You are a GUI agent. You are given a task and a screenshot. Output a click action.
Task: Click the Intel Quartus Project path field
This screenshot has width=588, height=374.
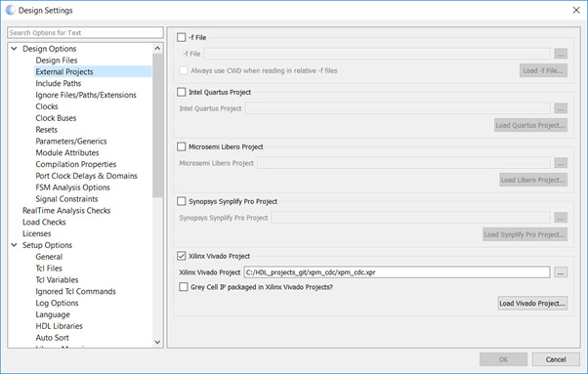(398, 108)
